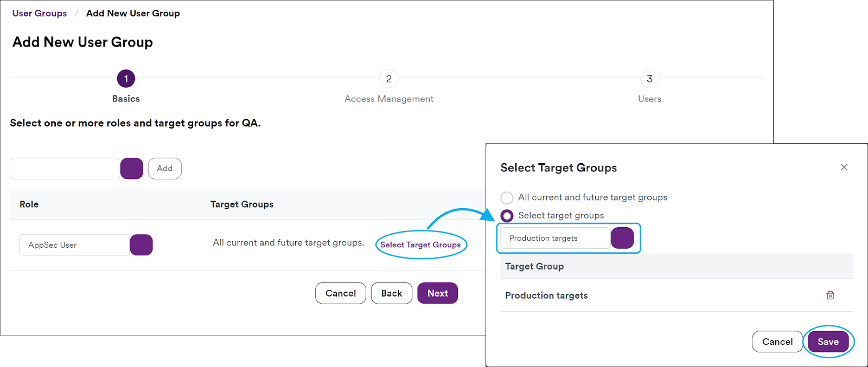This screenshot has width=868, height=367.
Task: Click 'All current and future target groups.' cell
Action: (289, 243)
